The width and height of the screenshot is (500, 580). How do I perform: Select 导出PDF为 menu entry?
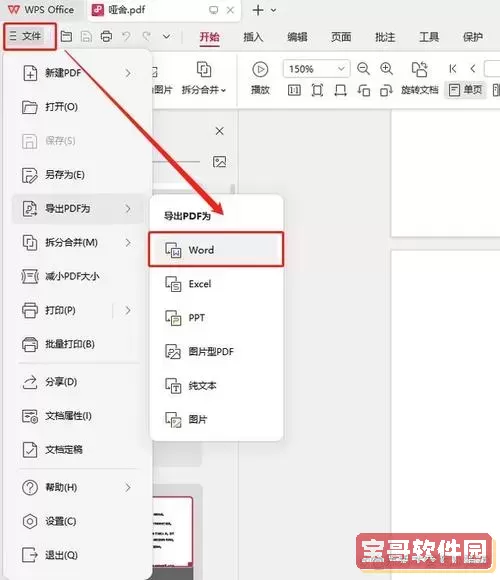coord(78,209)
